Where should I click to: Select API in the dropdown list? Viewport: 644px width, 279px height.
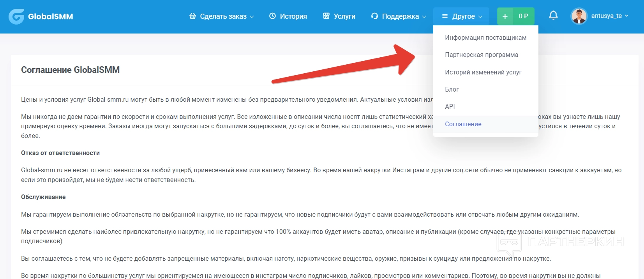click(486, 106)
